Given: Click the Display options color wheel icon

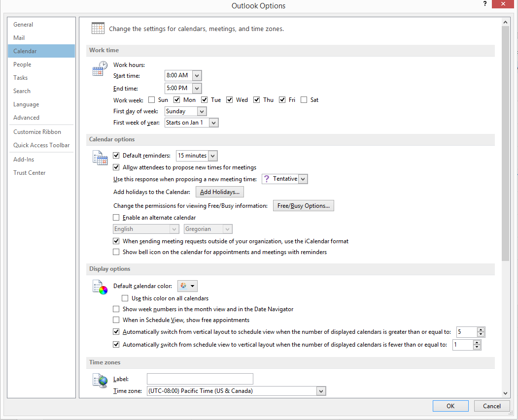Looking at the screenshot, I should point(100,287).
